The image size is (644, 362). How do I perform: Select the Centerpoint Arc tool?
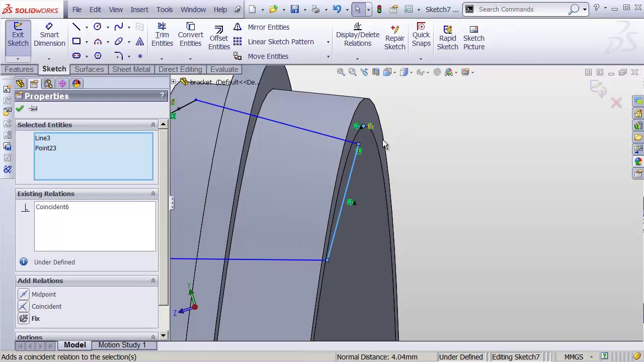click(x=98, y=42)
